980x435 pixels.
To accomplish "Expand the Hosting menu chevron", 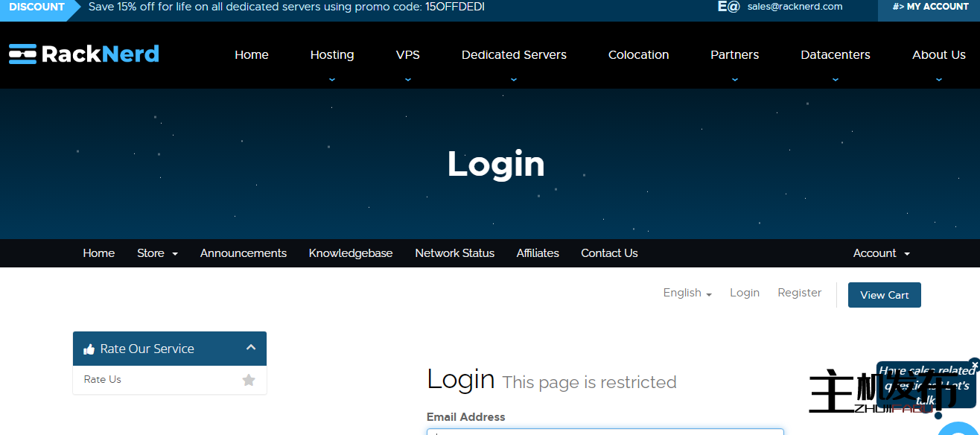I will click(x=332, y=79).
